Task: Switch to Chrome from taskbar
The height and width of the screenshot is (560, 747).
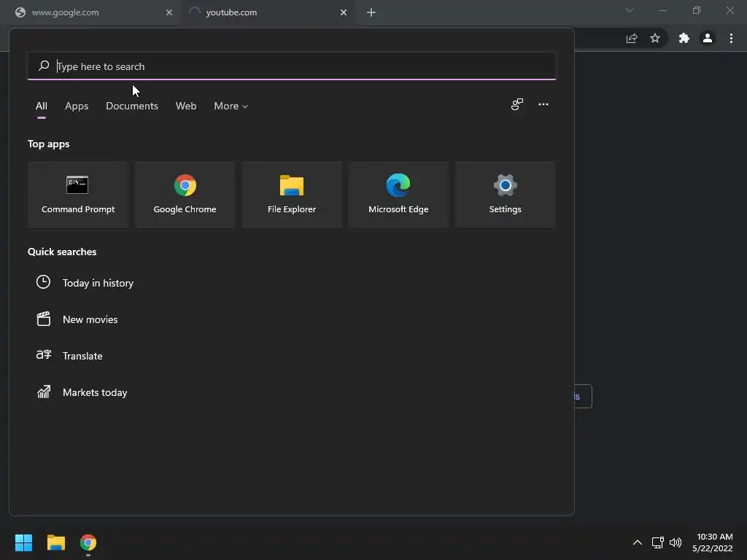Action: click(x=88, y=542)
